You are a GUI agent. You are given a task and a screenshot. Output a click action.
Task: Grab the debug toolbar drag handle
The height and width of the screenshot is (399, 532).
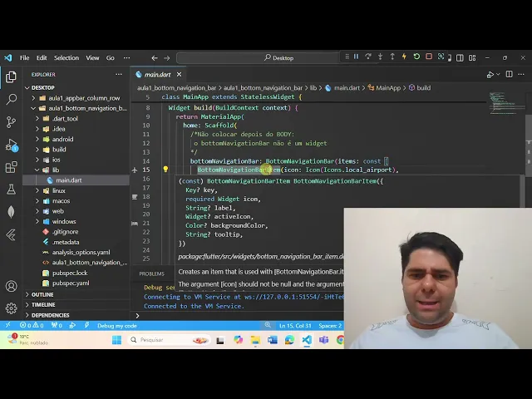point(347,57)
